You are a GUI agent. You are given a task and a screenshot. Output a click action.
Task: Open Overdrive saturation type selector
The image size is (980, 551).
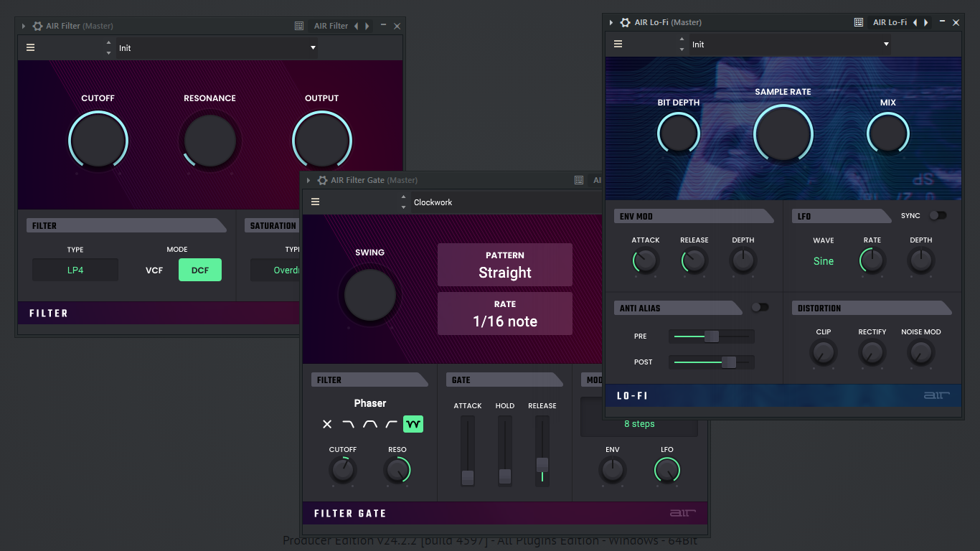pos(275,270)
